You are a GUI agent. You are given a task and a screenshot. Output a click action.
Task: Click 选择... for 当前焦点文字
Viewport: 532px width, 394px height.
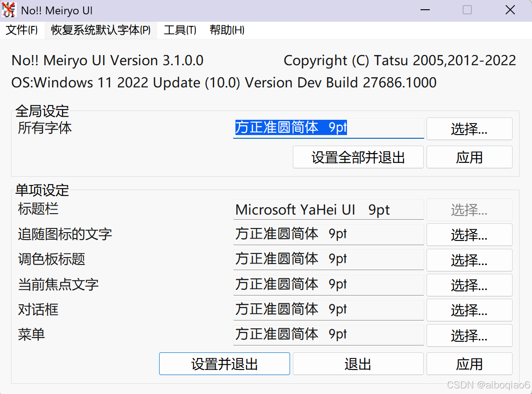click(x=469, y=285)
